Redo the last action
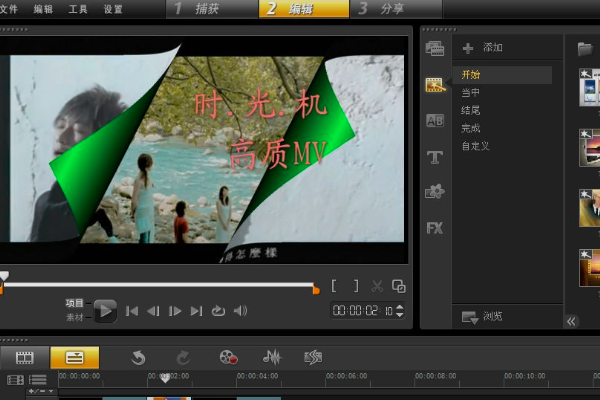The image size is (600, 400). click(x=183, y=358)
